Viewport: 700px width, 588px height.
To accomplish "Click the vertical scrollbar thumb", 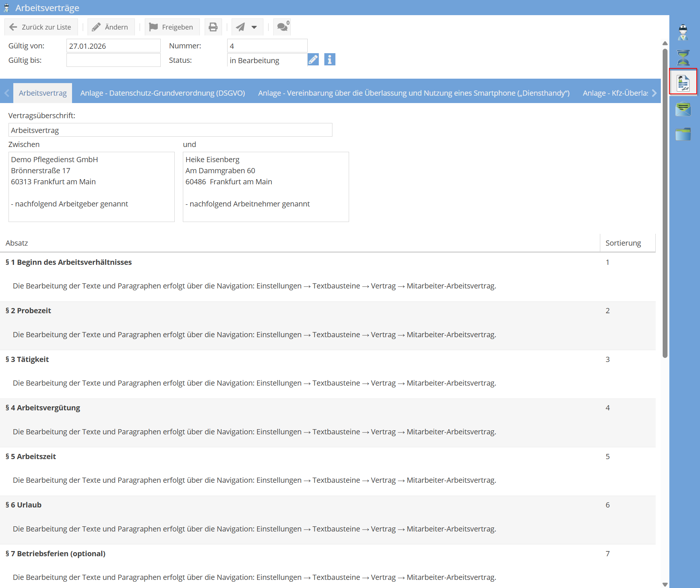I will pos(665,202).
